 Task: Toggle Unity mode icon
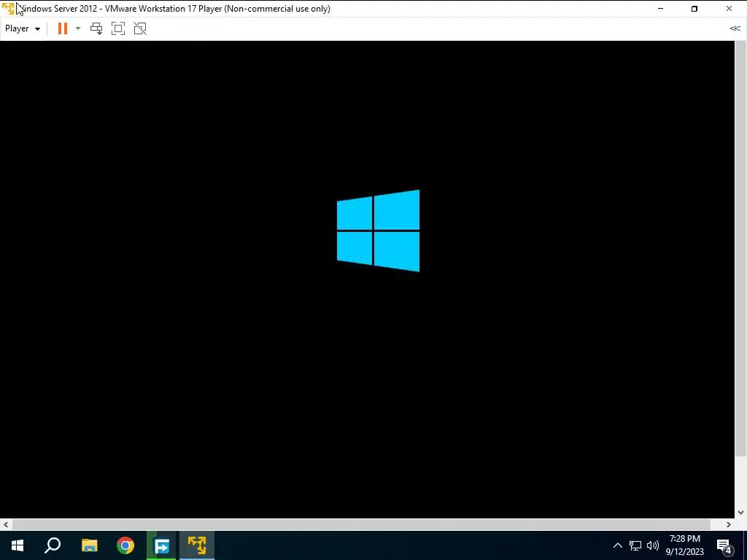140,28
